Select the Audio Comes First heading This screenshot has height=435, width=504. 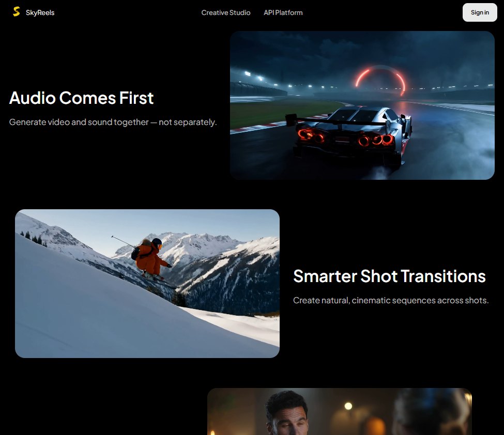click(x=81, y=98)
